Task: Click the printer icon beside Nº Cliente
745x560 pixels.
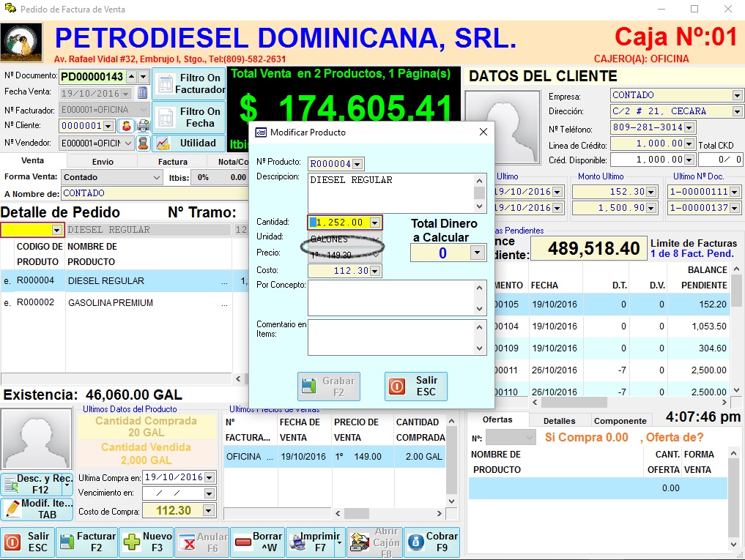Action: tap(142, 126)
